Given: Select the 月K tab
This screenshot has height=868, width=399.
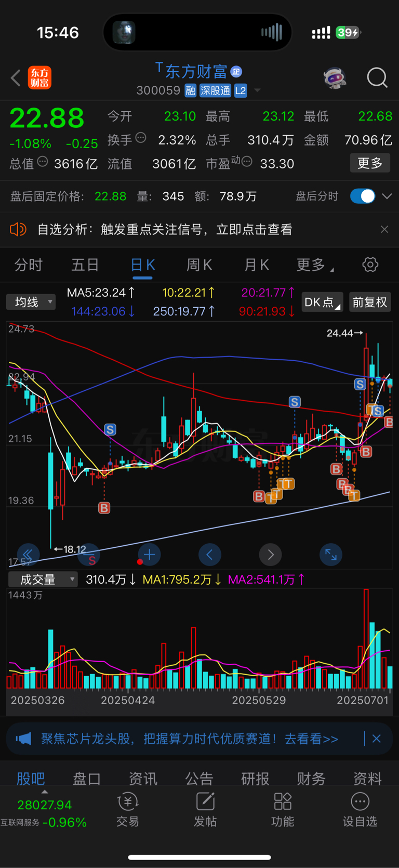Looking at the screenshot, I should pyautogui.click(x=257, y=265).
